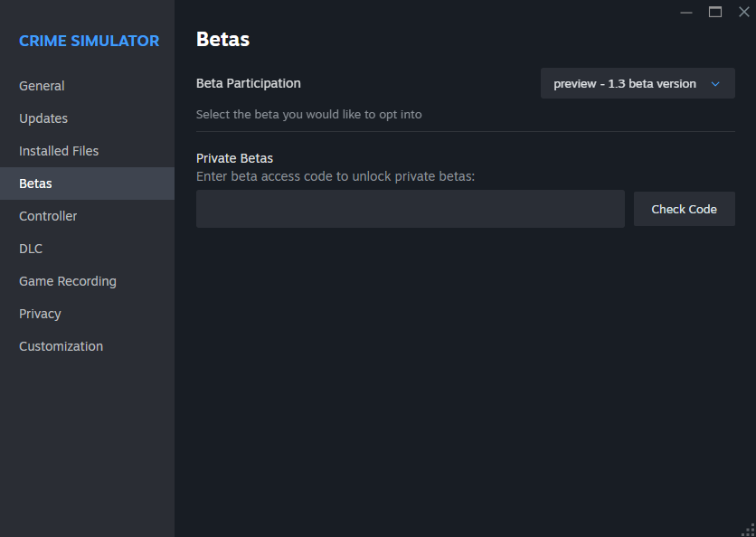Viewport: 756px width, 537px height.
Task: Switch to the Updates section
Action: pos(43,118)
